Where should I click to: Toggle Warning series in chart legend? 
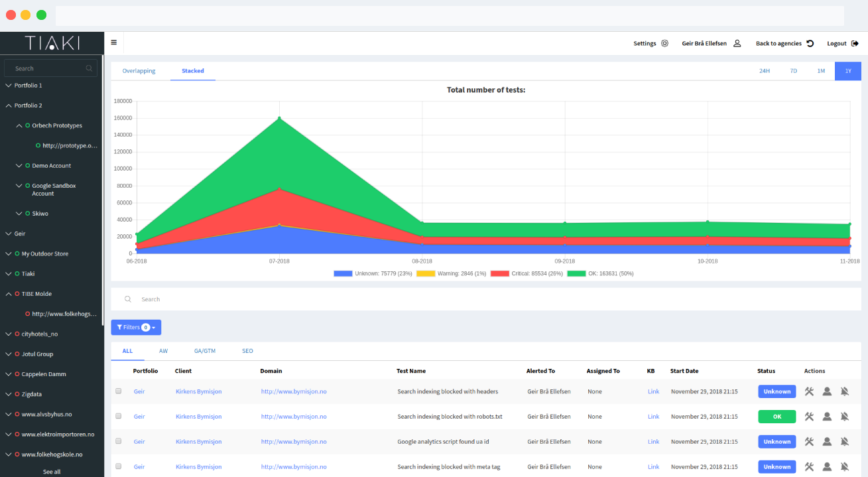452,273
